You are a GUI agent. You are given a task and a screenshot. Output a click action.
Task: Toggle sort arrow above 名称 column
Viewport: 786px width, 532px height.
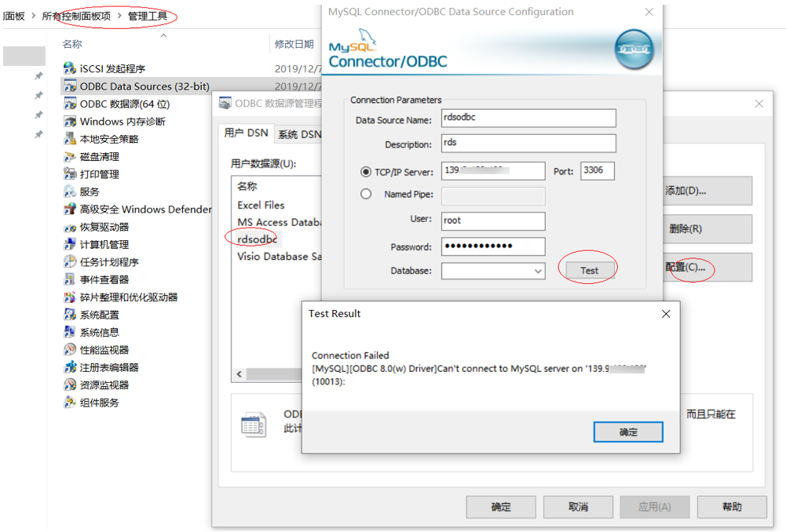pos(163,35)
